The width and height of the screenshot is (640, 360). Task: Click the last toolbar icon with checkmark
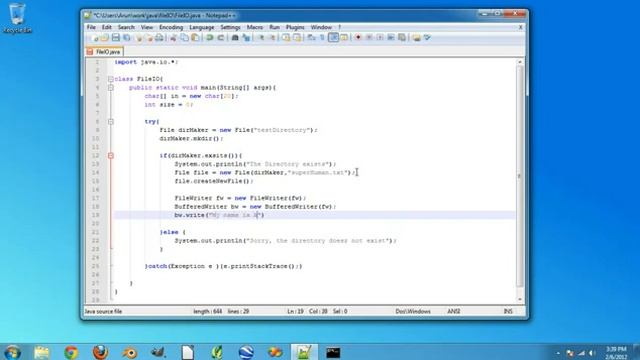[427, 38]
